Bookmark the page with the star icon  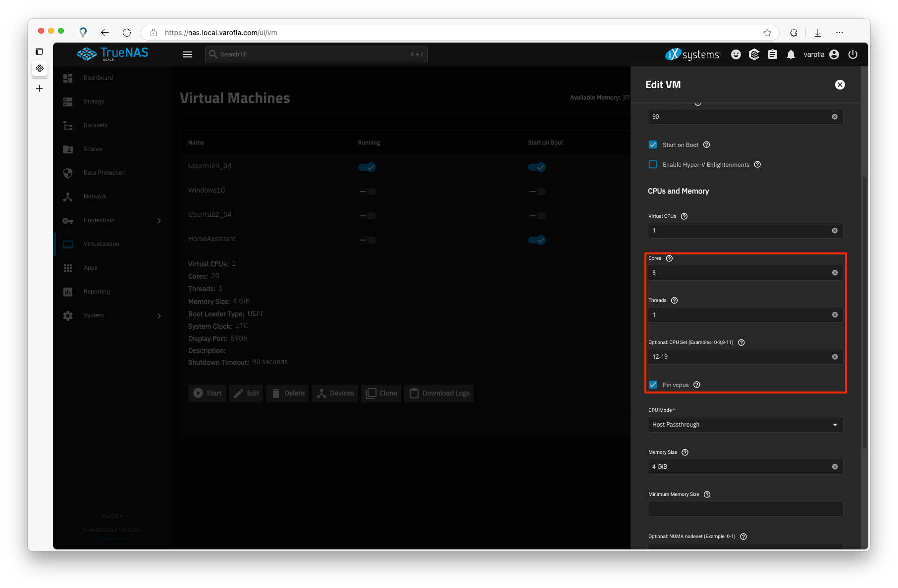[x=767, y=33]
